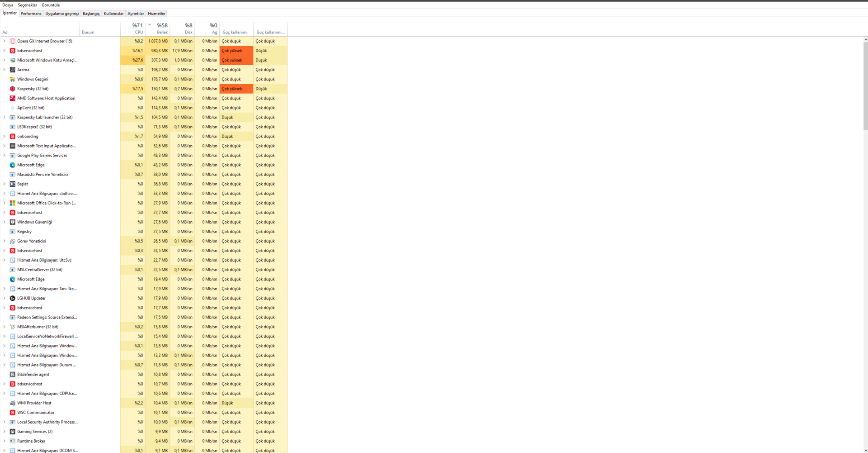Image resolution: width=868 pixels, height=453 pixels.
Task: Select the Local Security Authority Process row name
Action: [47, 422]
